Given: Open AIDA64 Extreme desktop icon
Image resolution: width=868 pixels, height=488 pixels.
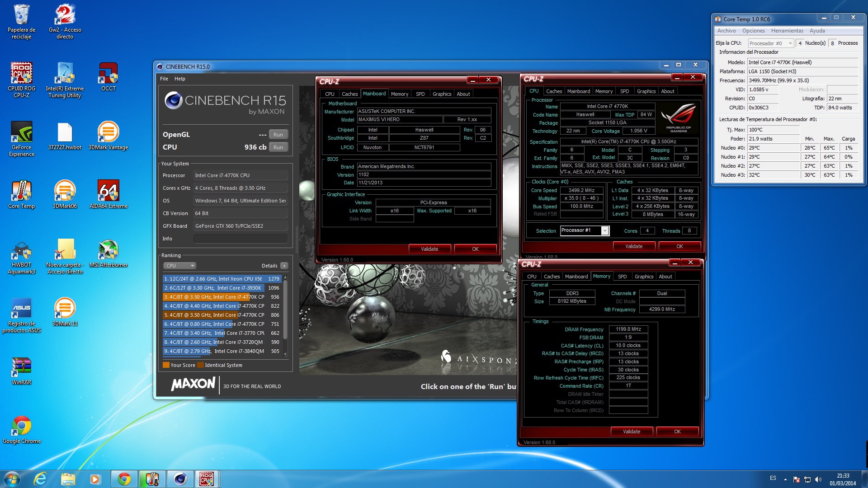Looking at the screenshot, I should click(108, 194).
